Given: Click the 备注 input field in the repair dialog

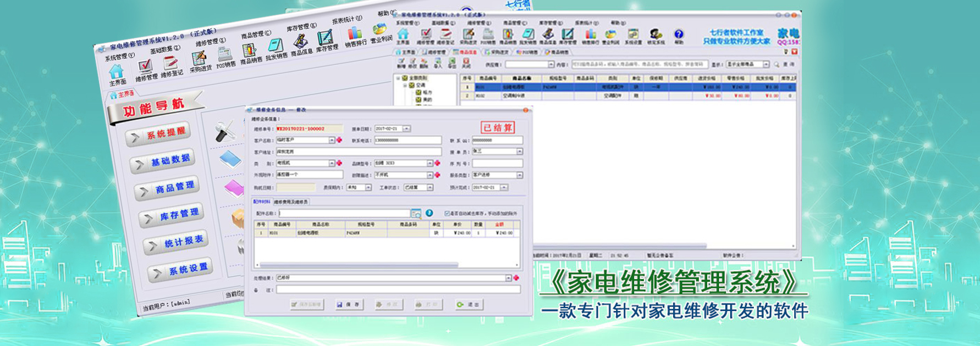Looking at the screenshot, I should point(398,289).
